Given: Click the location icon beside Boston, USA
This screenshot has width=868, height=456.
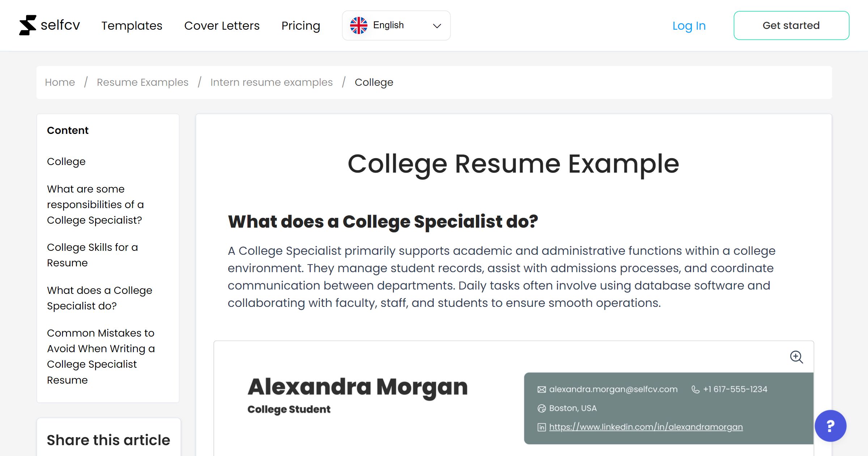Looking at the screenshot, I should coord(541,408).
